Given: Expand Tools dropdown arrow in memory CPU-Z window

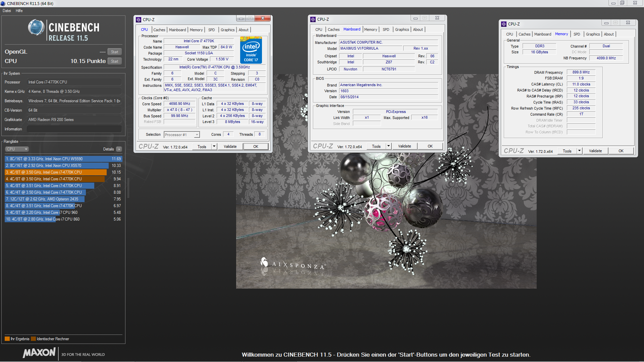Looking at the screenshot, I should [579, 151].
